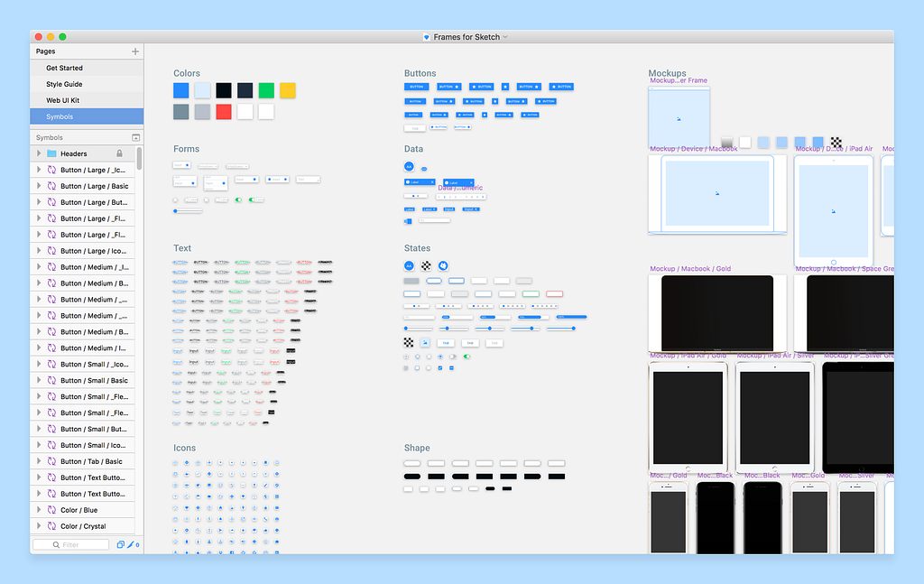Click the layered-squares icon beside Filter field
The image size is (924, 584).
point(120,544)
